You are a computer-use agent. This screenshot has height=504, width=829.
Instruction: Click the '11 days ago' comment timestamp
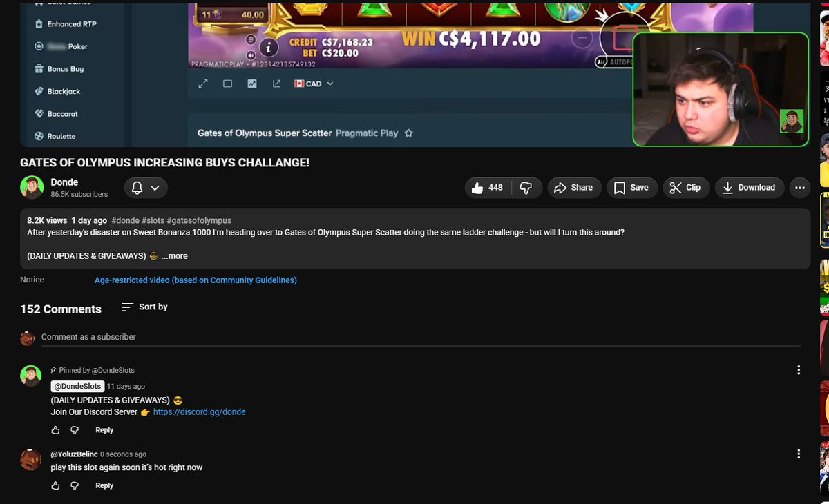click(x=126, y=387)
